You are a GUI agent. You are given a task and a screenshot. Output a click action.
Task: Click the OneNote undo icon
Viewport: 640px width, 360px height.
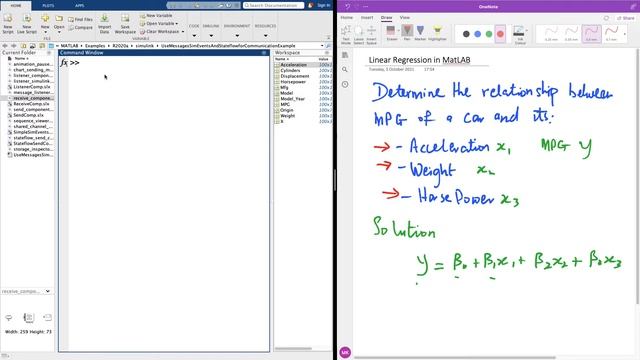[x=348, y=7]
